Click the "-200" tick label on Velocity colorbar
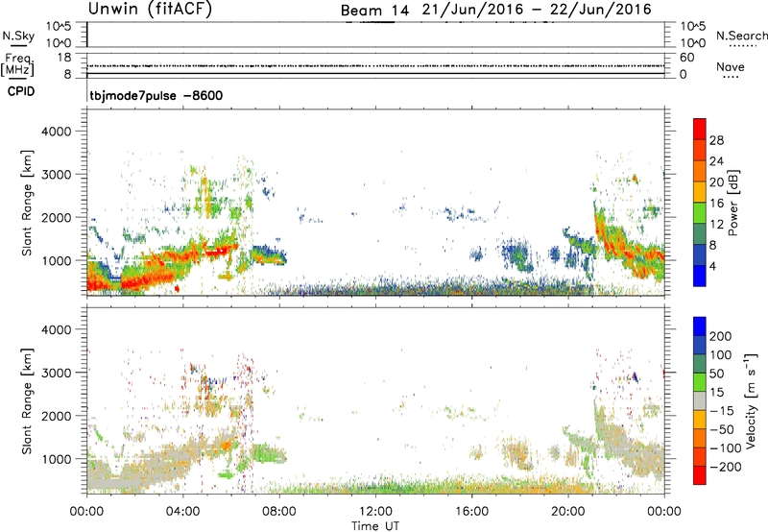 (725, 467)
